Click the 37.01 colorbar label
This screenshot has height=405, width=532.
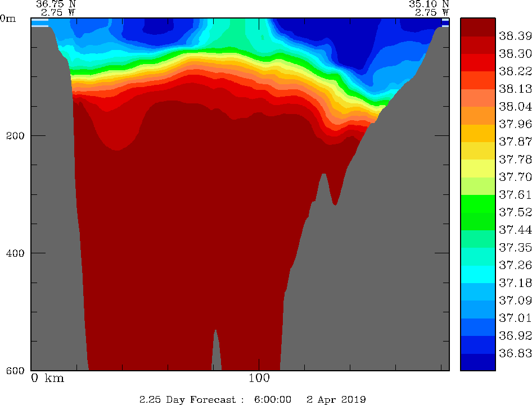515,318
